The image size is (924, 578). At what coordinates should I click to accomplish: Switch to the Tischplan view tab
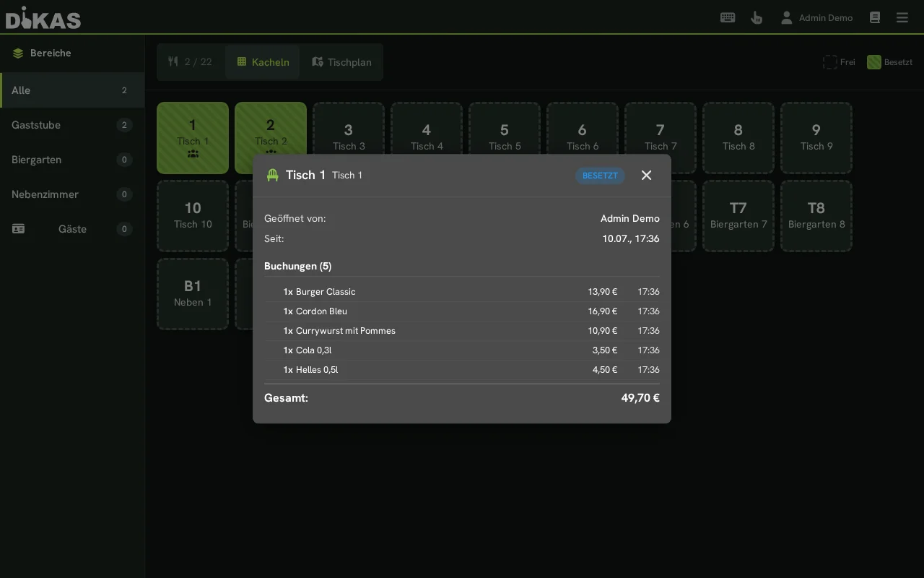pos(341,62)
